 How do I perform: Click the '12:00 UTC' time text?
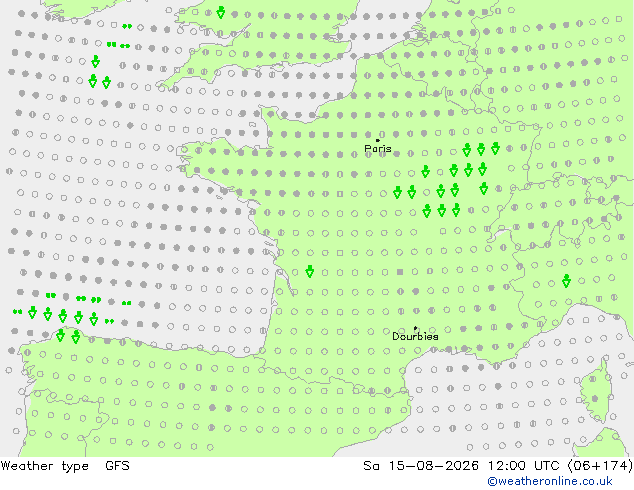click(525, 466)
